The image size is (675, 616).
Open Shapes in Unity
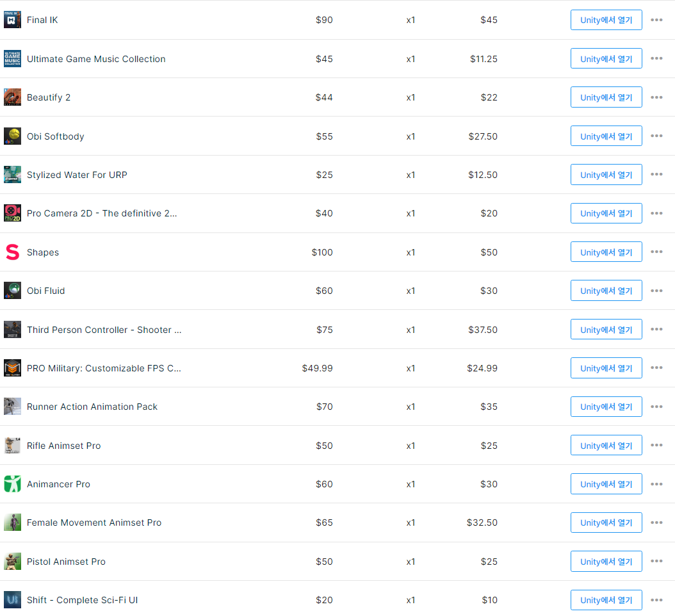606,252
